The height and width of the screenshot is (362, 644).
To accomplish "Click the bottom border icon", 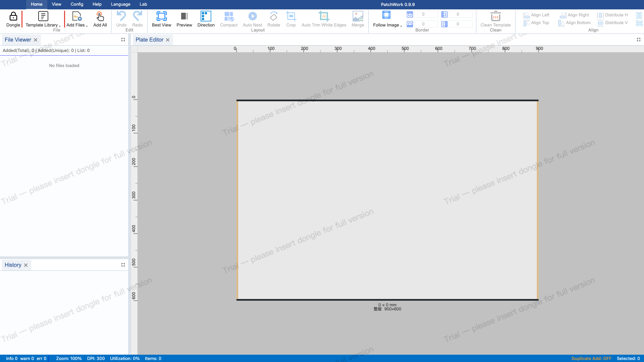I will tap(410, 24).
